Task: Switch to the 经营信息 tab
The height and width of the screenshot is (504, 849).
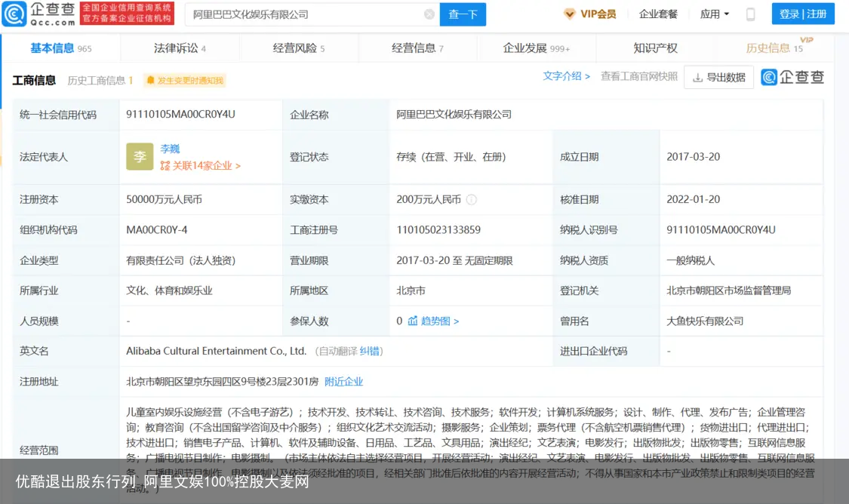Action: pos(417,48)
